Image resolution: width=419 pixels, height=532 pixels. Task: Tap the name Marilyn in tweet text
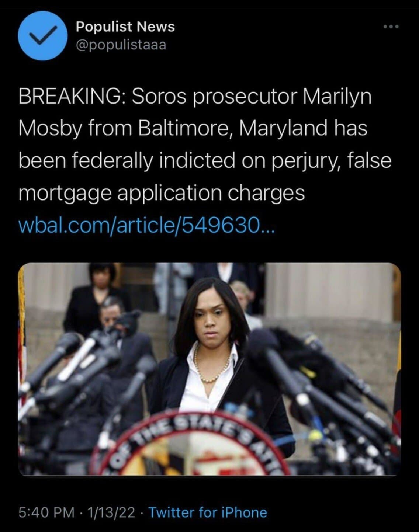337,97
